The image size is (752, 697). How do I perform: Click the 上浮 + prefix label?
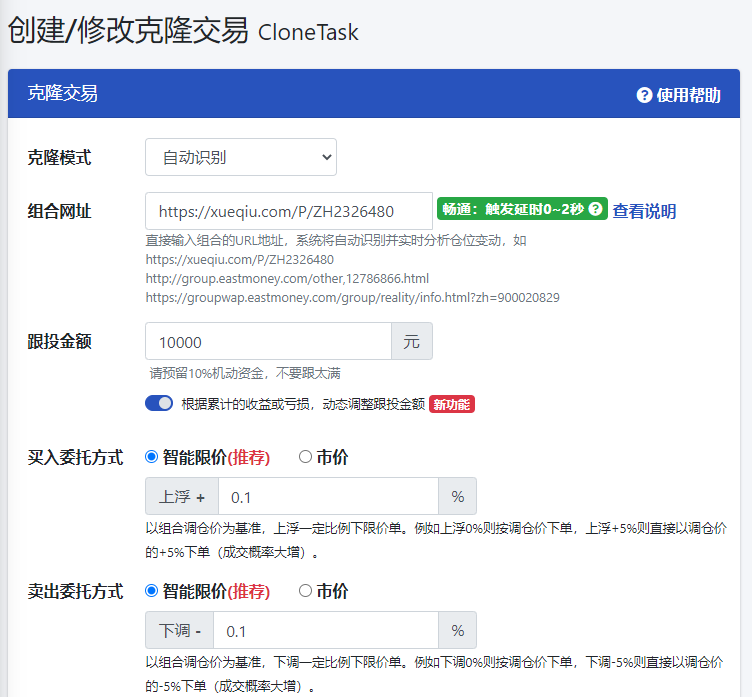click(182, 496)
